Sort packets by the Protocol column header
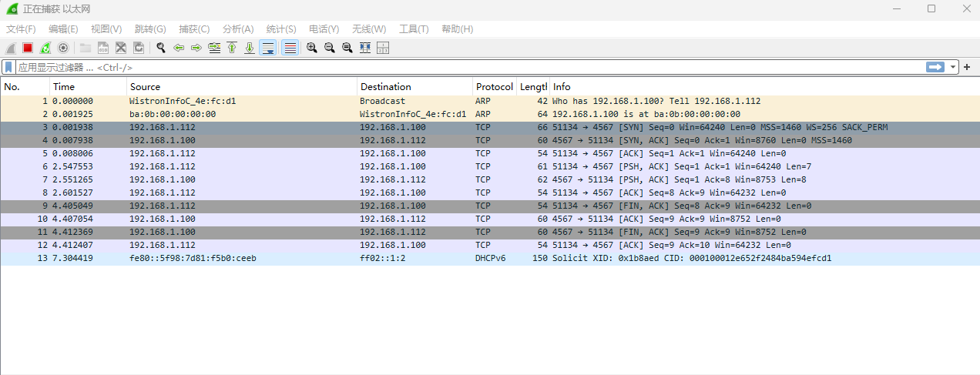This screenshot has height=375, width=980. [x=494, y=87]
